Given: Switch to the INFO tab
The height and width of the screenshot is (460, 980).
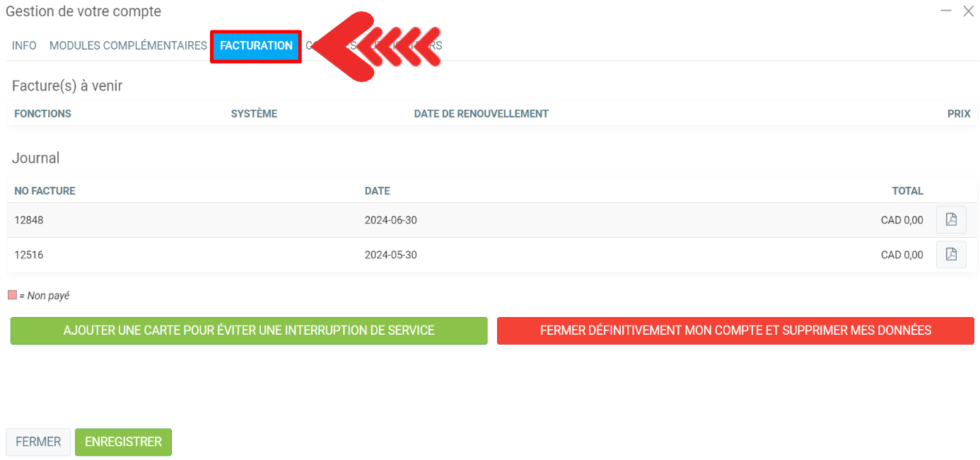Looking at the screenshot, I should [x=24, y=46].
